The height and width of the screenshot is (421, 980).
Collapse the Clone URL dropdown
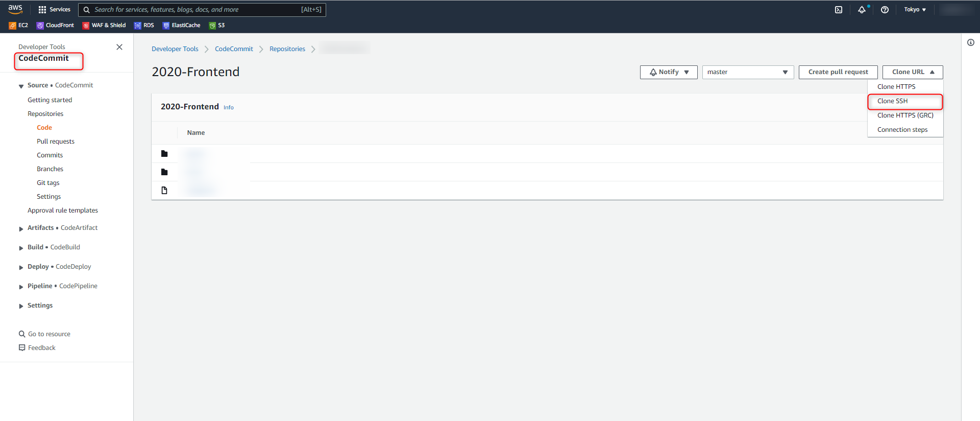coord(913,72)
